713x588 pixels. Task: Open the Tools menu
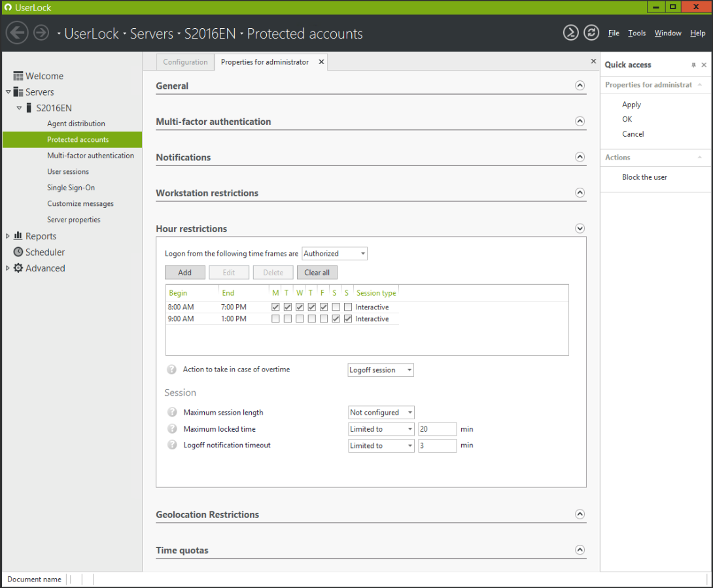636,33
